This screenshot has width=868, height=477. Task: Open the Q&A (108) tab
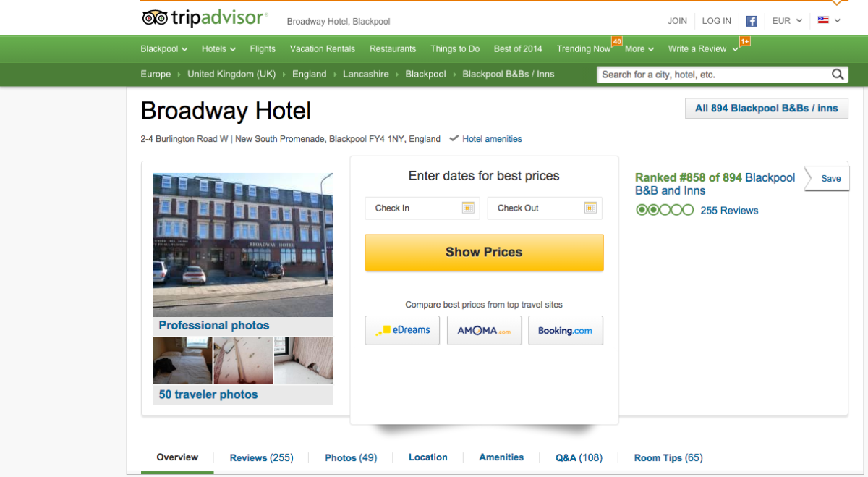579,457
